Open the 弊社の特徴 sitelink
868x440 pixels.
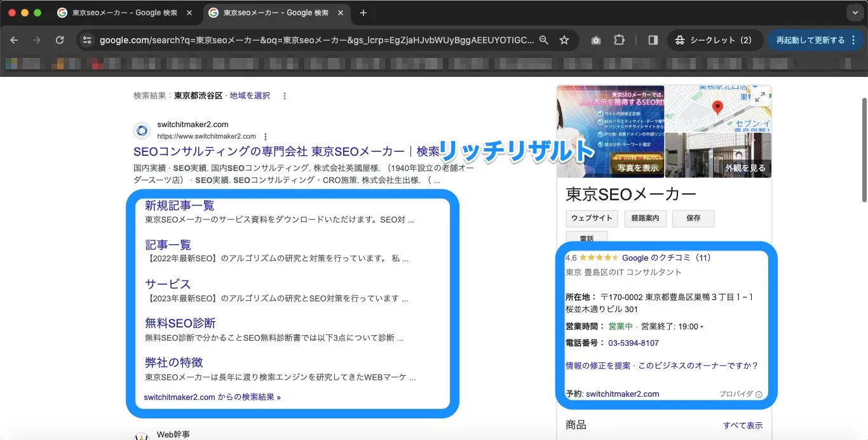pyautogui.click(x=174, y=362)
